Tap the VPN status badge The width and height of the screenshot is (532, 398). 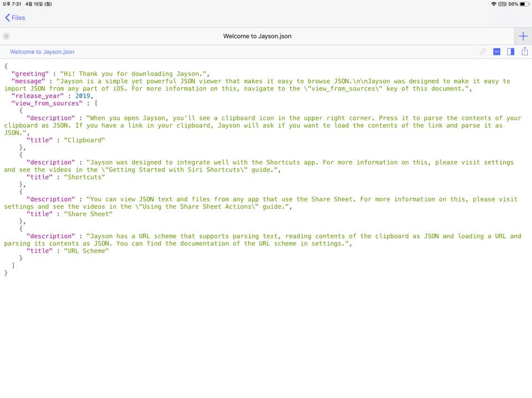click(x=503, y=4)
